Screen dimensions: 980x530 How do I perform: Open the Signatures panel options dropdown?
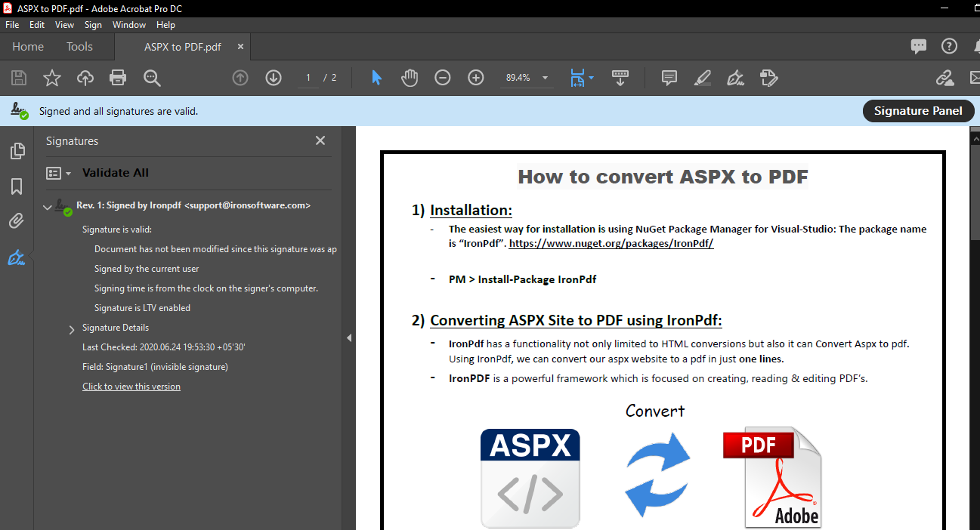(x=58, y=173)
